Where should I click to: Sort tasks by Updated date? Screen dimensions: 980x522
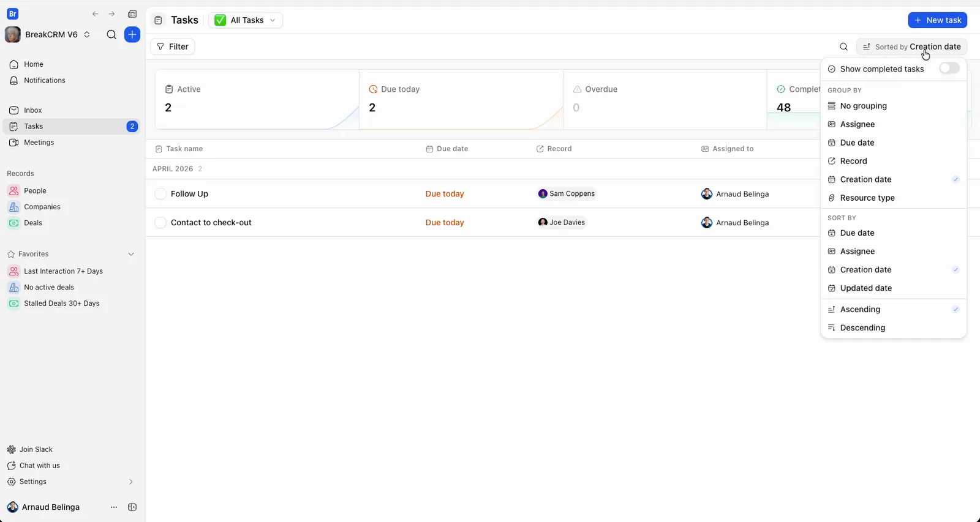point(894,288)
